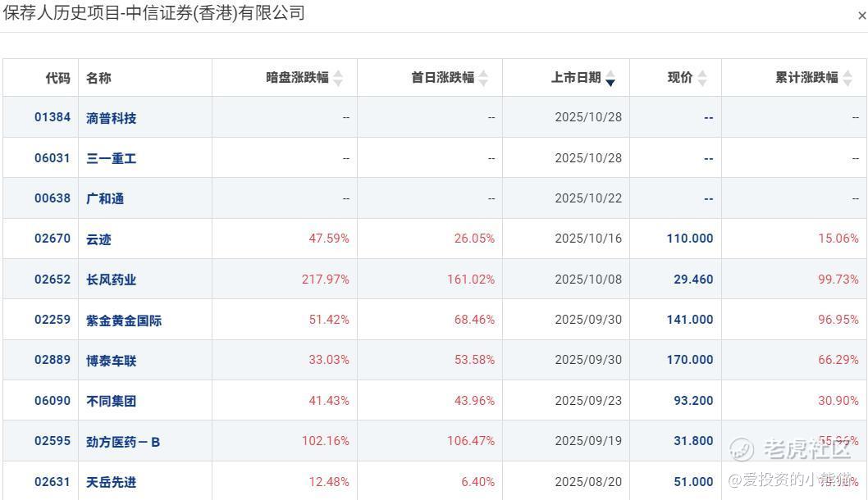The image size is (868, 500).
Task: Select stock code 06090
Action: coord(53,401)
